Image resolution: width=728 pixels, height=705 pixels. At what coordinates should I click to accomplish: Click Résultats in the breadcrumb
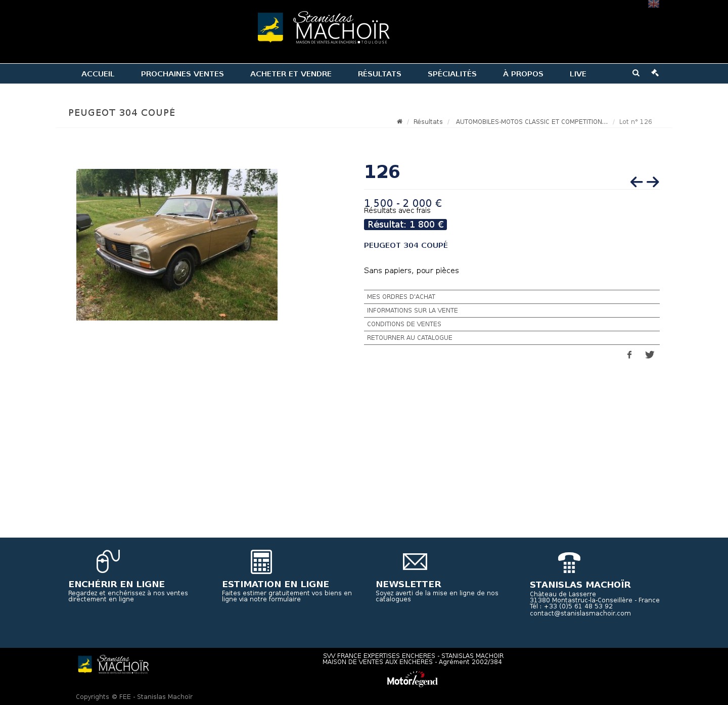(428, 122)
